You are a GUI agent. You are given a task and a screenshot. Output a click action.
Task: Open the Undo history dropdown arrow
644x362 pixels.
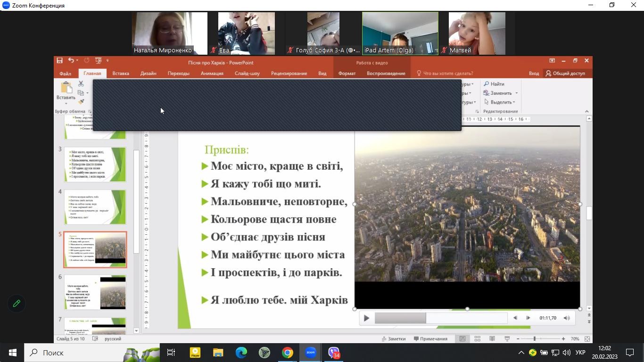77,60
